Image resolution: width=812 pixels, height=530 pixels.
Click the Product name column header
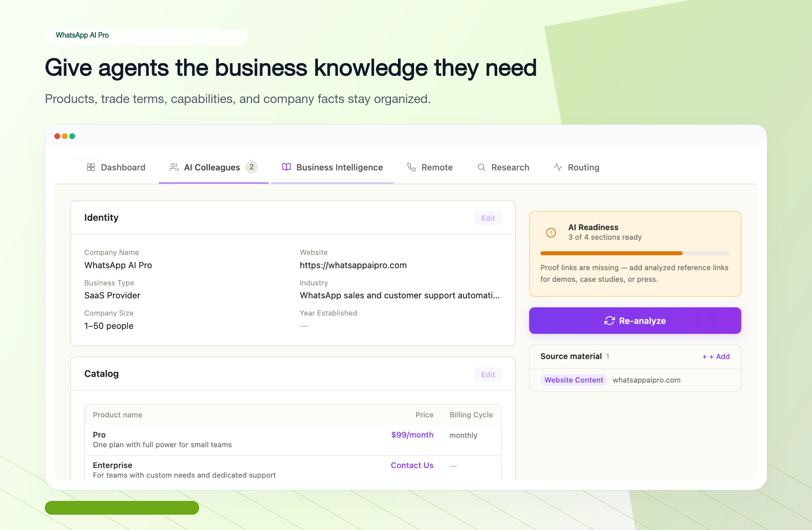point(118,415)
